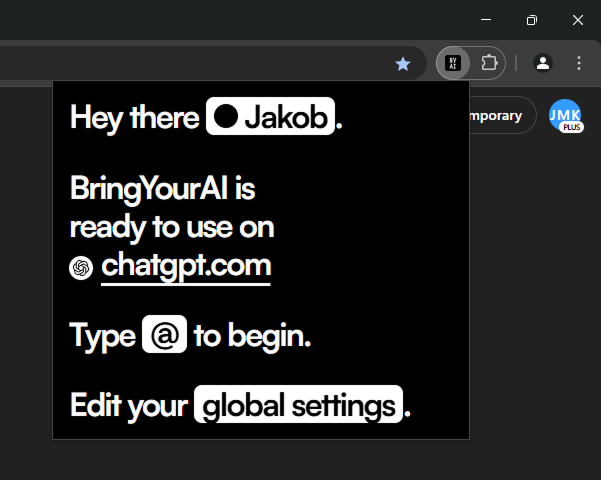Click the "Hey there" greeting text
Image resolution: width=601 pixels, height=480 pixels.
pyautogui.click(x=135, y=117)
